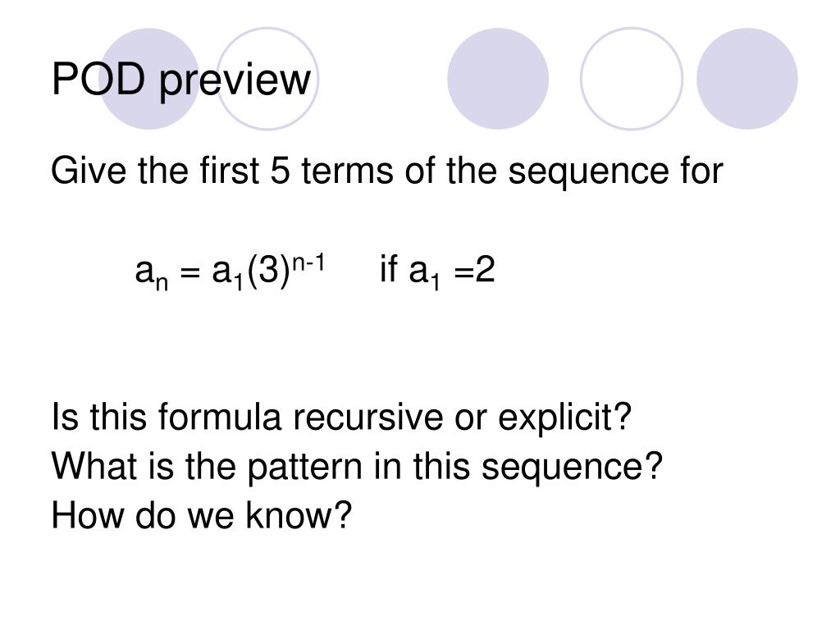Click 'Is this formula recursive or explicit?'
Image resolution: width=840 pixels, height=630 pixels.
341,418
